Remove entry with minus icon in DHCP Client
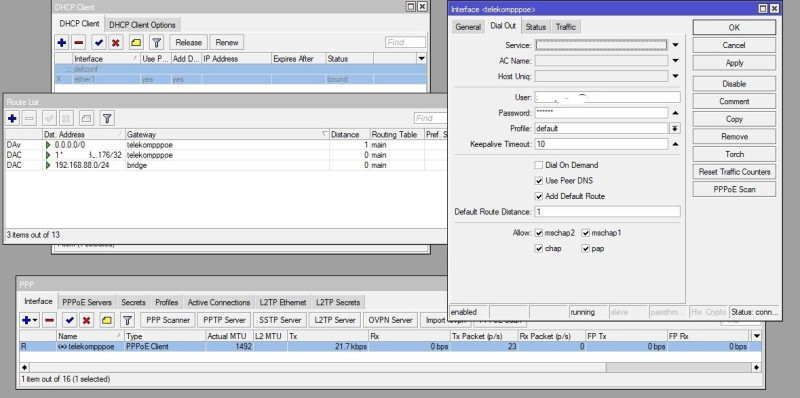800x398 pixels. (x=79, y=43)
